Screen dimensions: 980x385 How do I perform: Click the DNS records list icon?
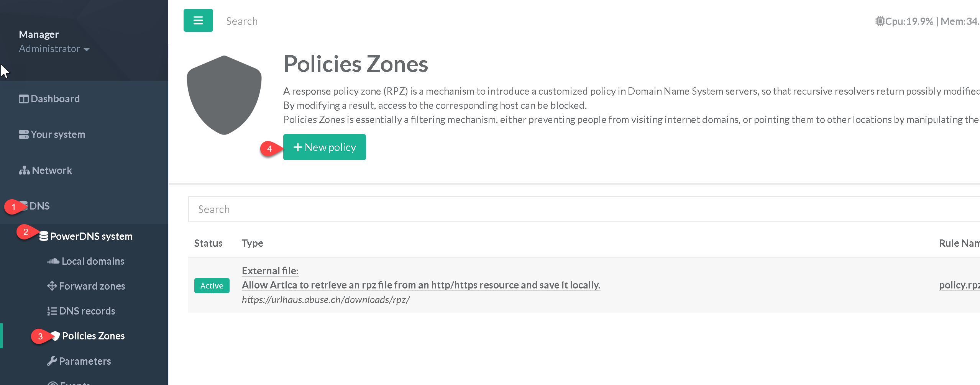click(52, 311)
